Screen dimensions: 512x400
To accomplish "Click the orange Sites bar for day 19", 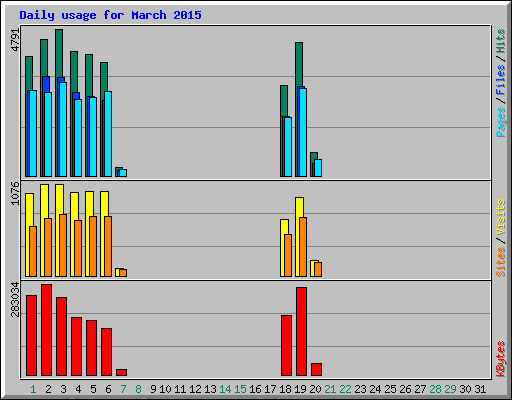I will coord(303,247).
